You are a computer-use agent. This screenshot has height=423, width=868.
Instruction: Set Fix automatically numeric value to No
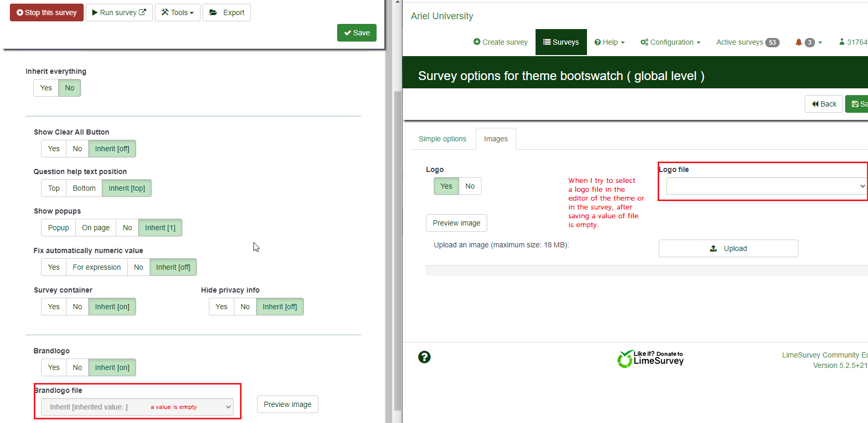point(139,267)
